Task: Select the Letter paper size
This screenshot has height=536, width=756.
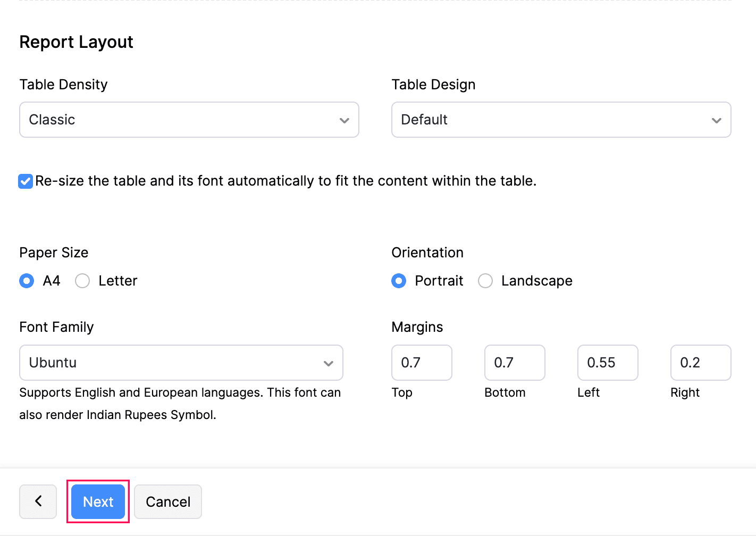Action: click(82, 281)
